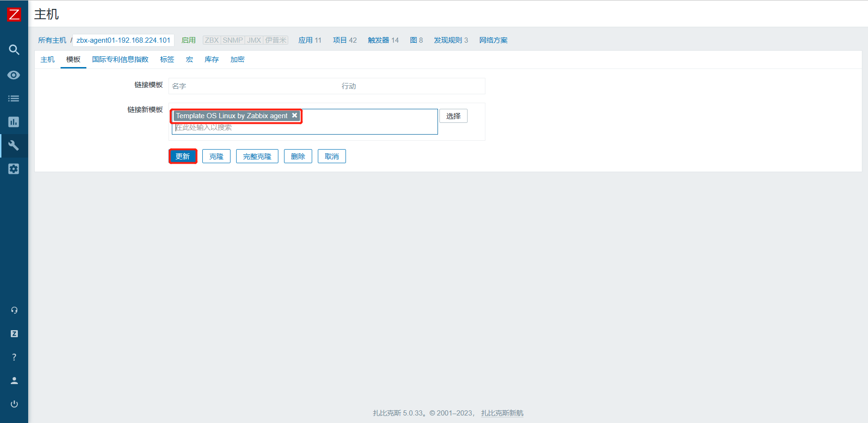The width and height of the screenshot is (868, 423).
Task: Switch to the 主机 tab
Action: pos(47,60)
